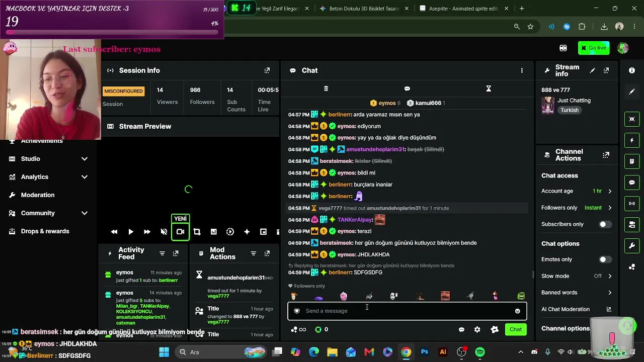This screenshot has width=644, height=362.
Task: Open the Account age setting
Action: click(x=577, y=191)
